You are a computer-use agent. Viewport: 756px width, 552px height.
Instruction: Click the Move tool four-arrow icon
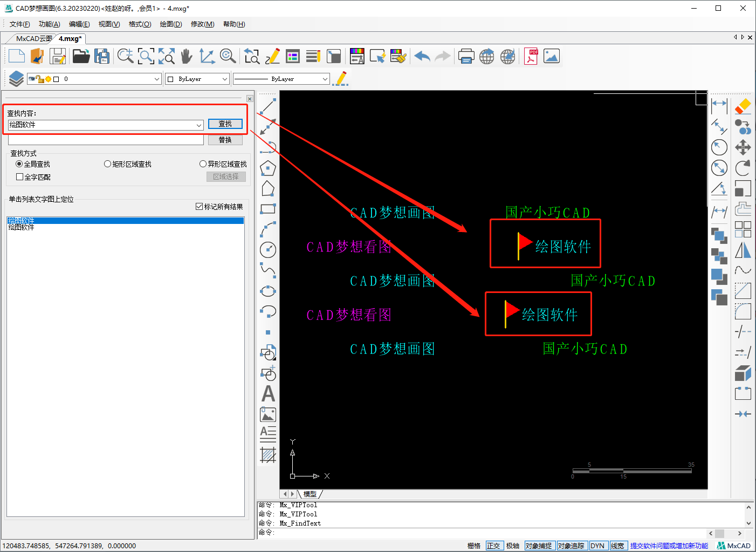[x=743, y=147]
